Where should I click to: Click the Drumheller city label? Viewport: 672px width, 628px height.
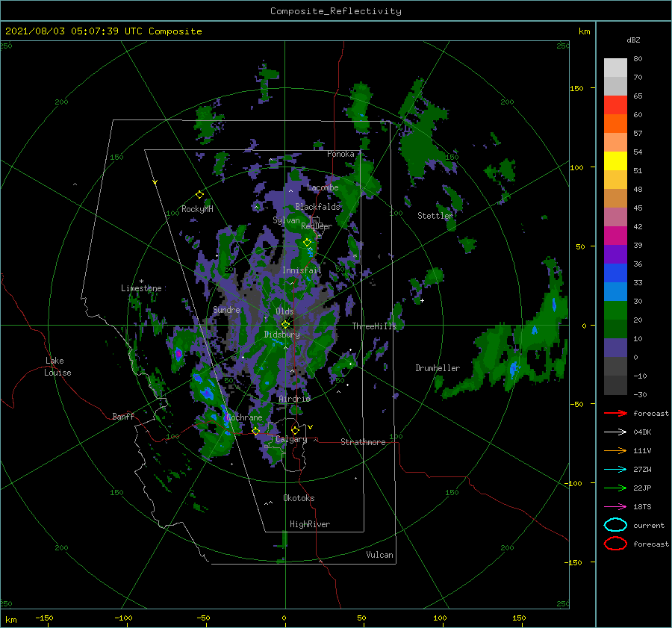pos(438,368)
